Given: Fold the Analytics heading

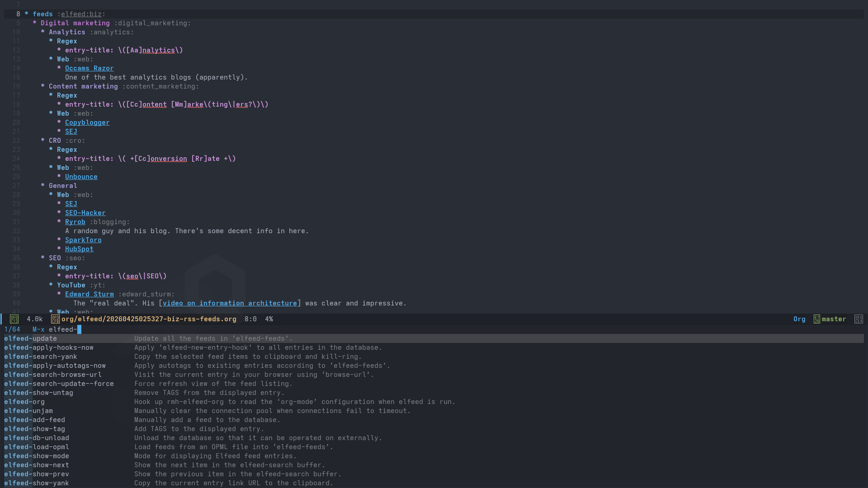Looking at the screenshot, I should 67,32.
